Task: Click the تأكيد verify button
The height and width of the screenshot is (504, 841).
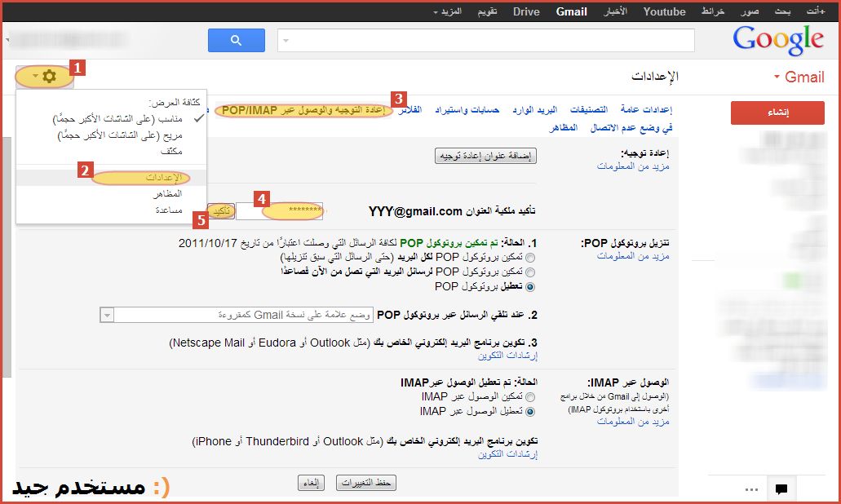Action: coord(221,211)
